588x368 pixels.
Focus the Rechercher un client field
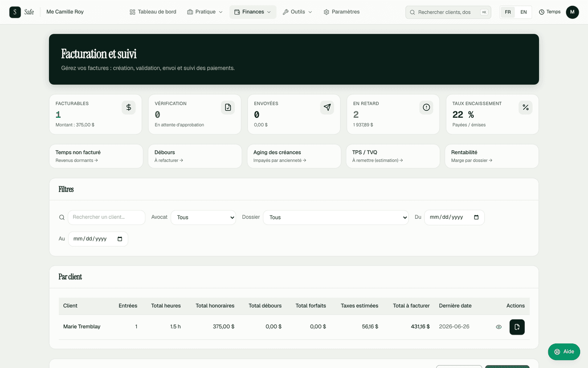point(106,217)
